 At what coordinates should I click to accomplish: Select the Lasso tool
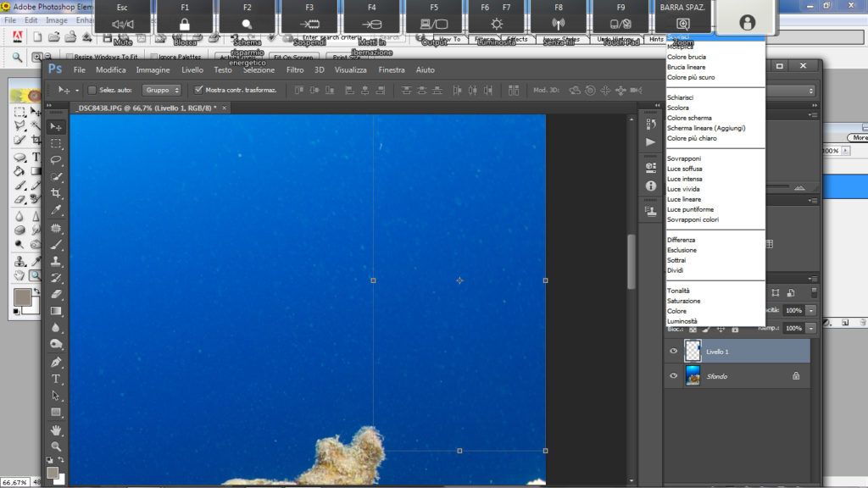coord(56,160)
